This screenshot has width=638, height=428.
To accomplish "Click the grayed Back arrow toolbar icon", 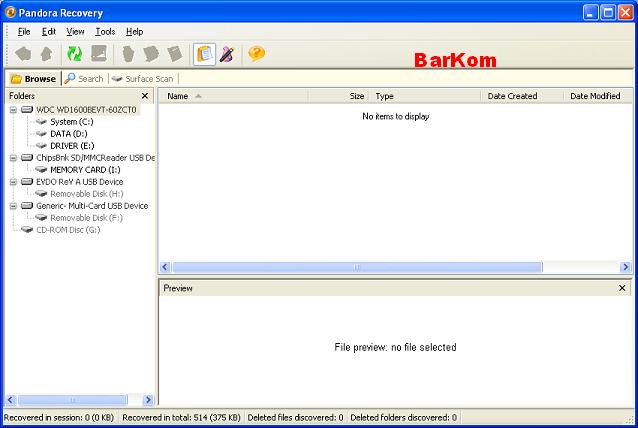I will 23,54.
